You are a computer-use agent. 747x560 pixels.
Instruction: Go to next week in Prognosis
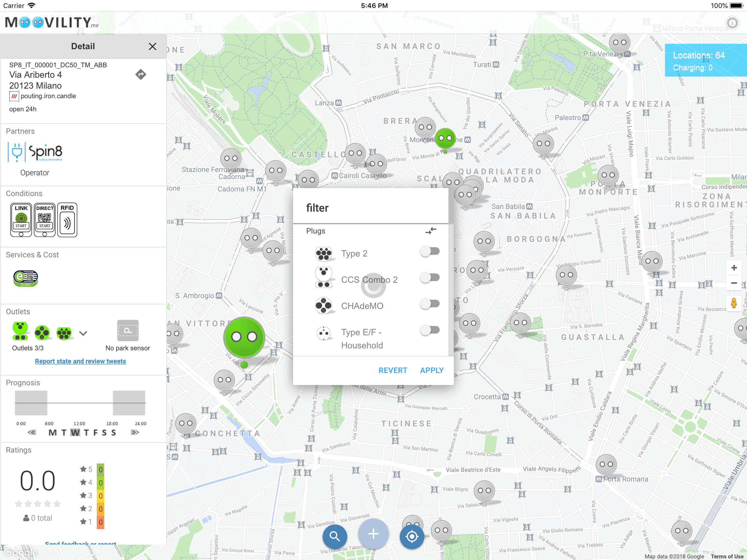pos(135,432)
